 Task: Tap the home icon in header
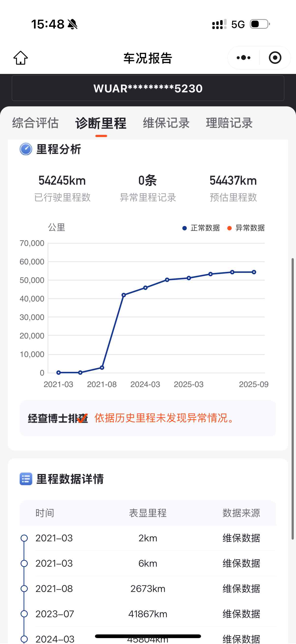pyautogui.click(x=20, y=58)
